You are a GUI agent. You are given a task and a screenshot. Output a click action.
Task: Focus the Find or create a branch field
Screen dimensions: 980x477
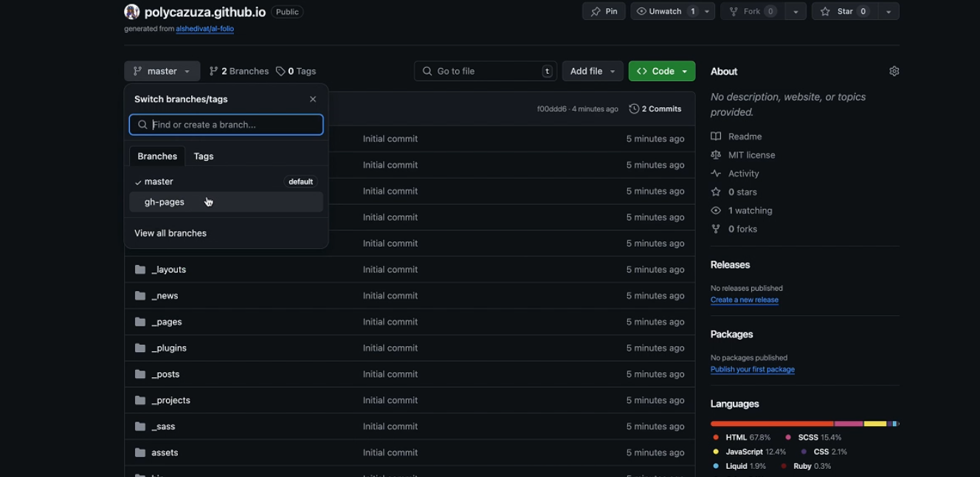click(226, 125)
